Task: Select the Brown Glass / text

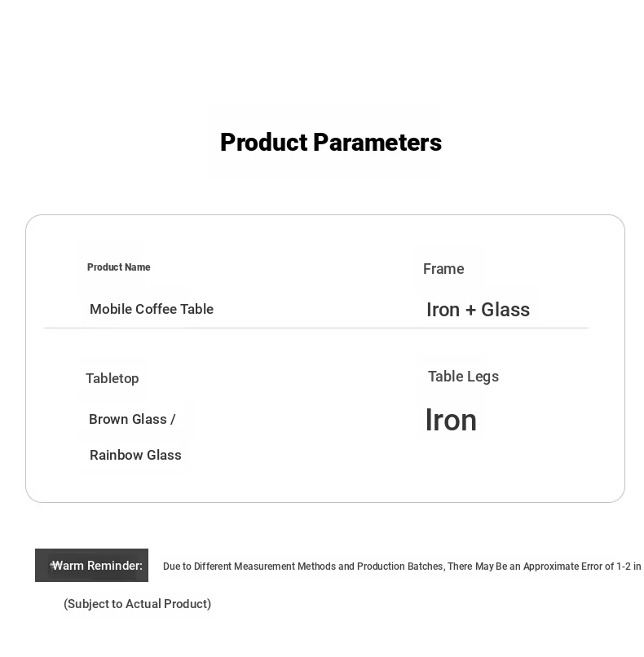Action: (x=132, y=419)
